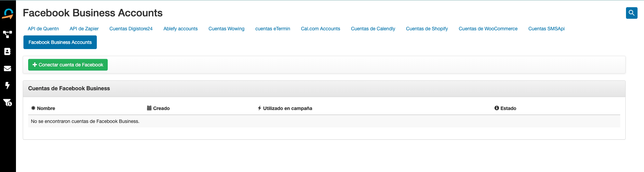Open the API de Zapier tab

coord(84,29)
